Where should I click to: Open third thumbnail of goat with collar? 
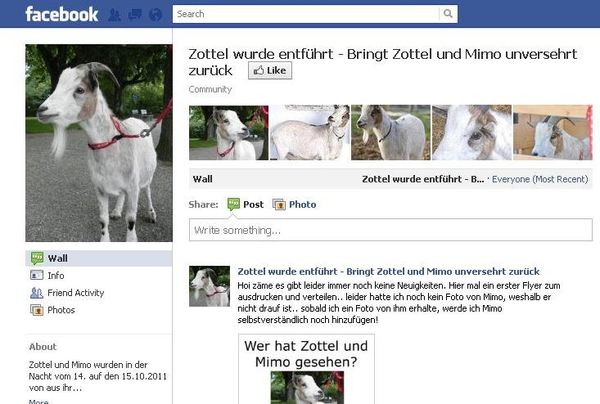[x=391, y=132]
